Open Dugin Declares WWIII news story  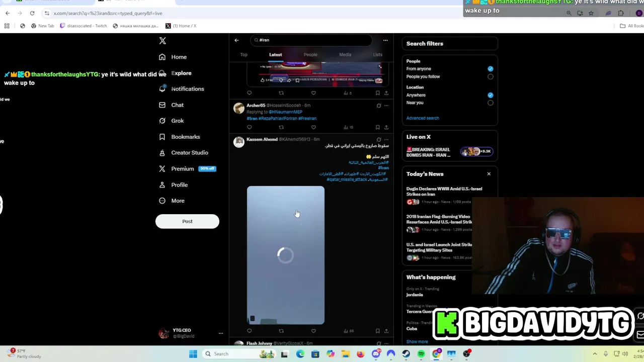click(x=444, y=192)
